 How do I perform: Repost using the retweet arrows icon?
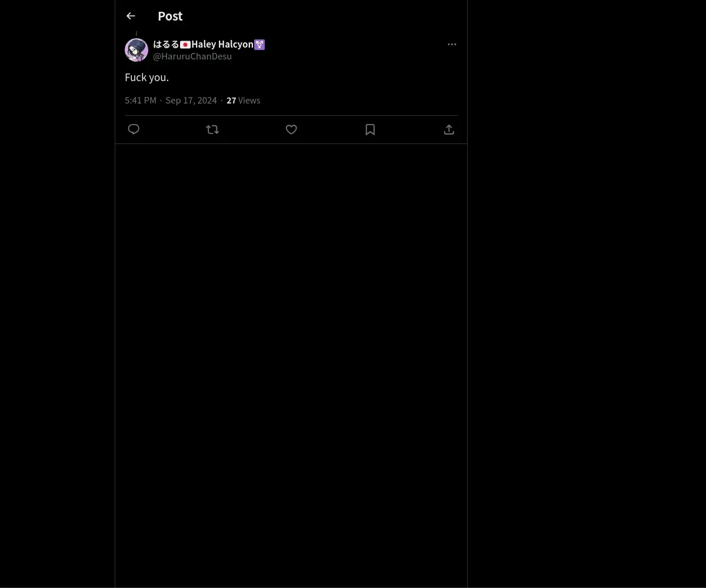point(212,129)
